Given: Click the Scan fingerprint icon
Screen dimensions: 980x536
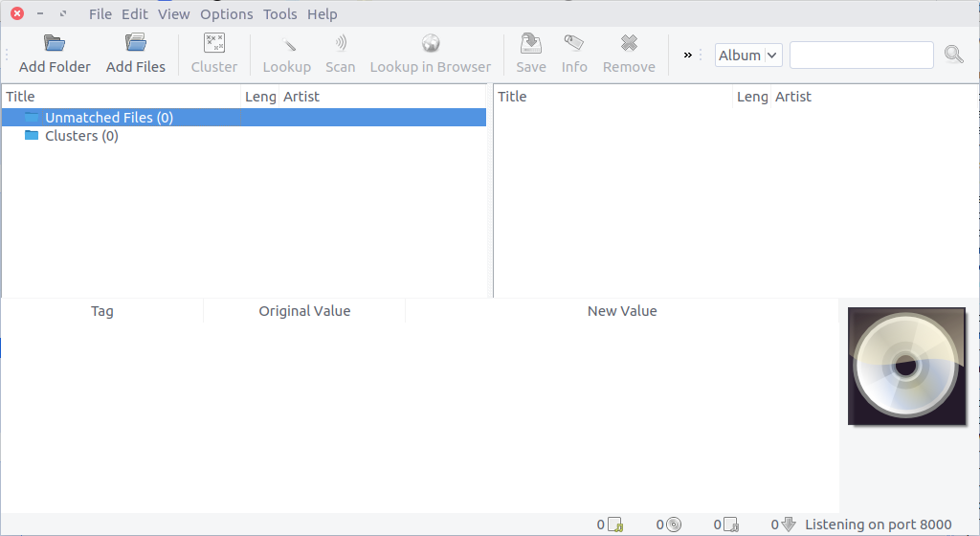Looking at the screenshot, I should point(340,43).
